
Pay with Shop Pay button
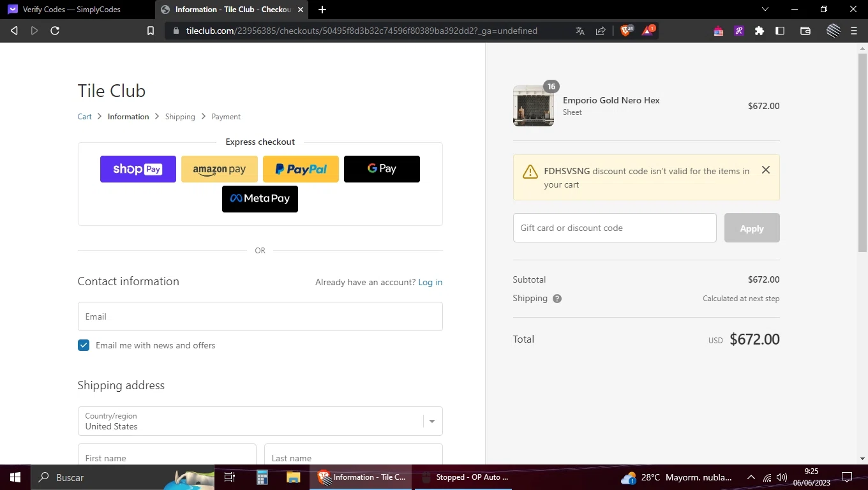[x=138, y=169]
